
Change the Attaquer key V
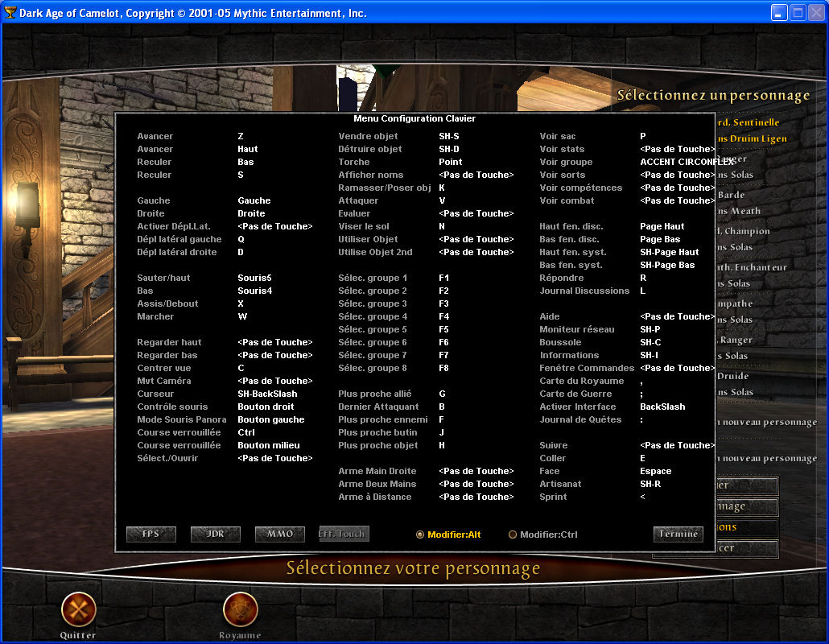click(x=442, y=201)
